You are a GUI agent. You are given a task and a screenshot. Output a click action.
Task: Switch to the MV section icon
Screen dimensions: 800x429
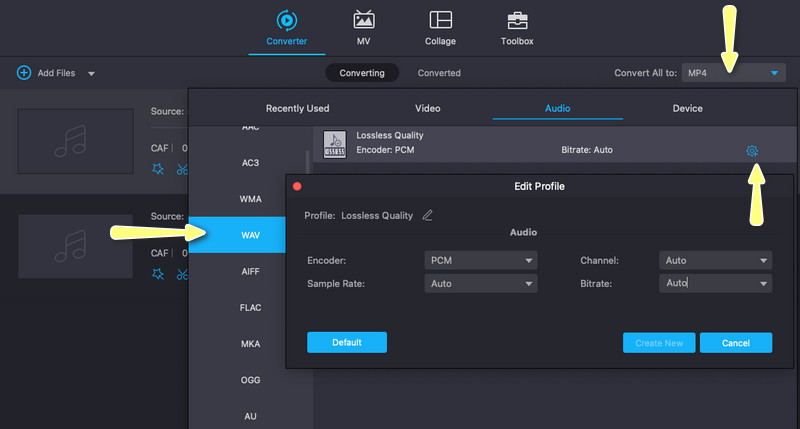[363, 20]
